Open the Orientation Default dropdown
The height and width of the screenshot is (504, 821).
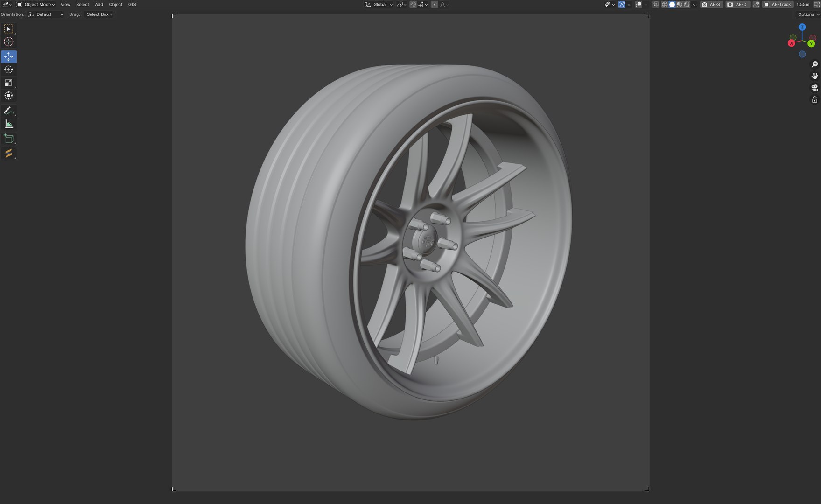[x=46, y=14]
